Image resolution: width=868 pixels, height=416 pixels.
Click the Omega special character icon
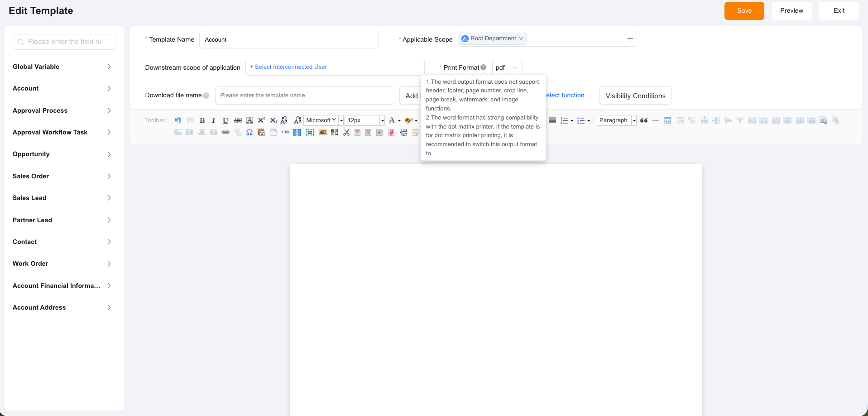[x=249, y=132]
